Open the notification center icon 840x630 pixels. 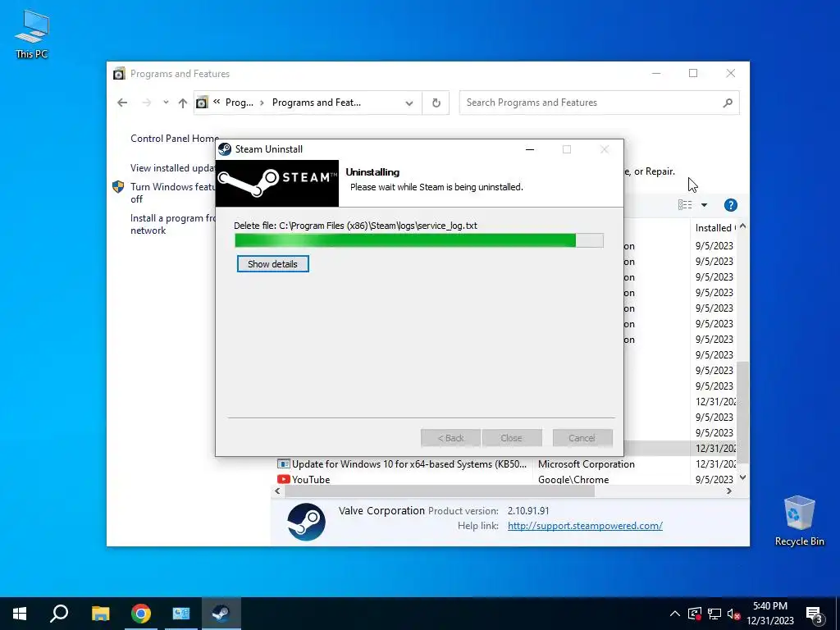pyautogui.click(x=815, y=614)
